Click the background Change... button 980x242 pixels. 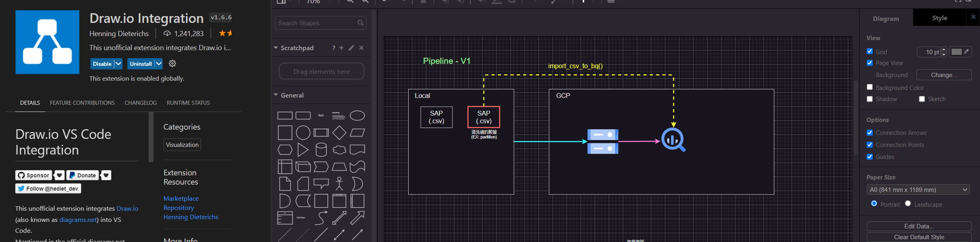tap(944, 75)
